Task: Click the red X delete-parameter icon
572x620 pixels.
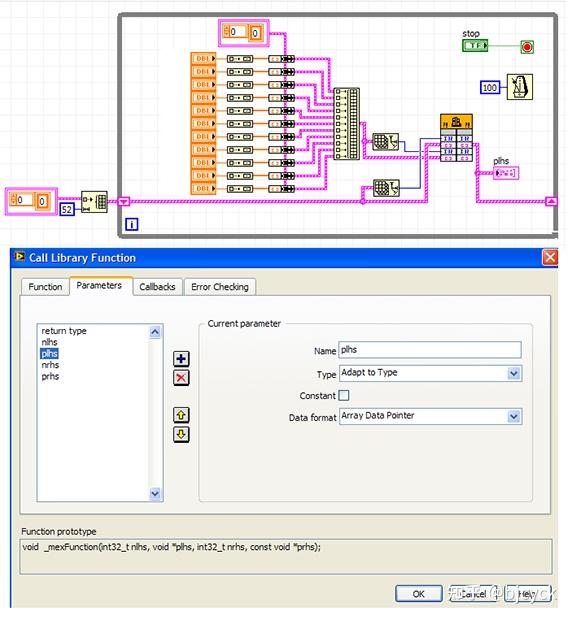Action: coord(181,378)
